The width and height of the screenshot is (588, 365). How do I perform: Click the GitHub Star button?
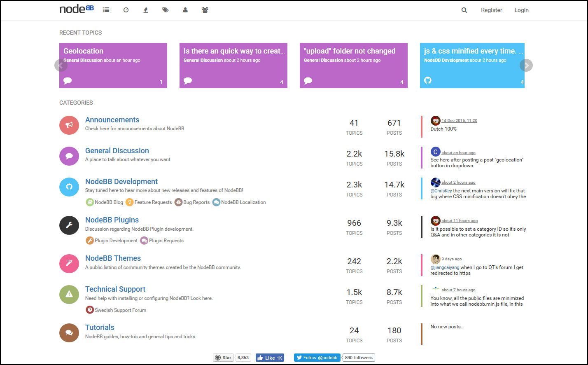[224, 358]
